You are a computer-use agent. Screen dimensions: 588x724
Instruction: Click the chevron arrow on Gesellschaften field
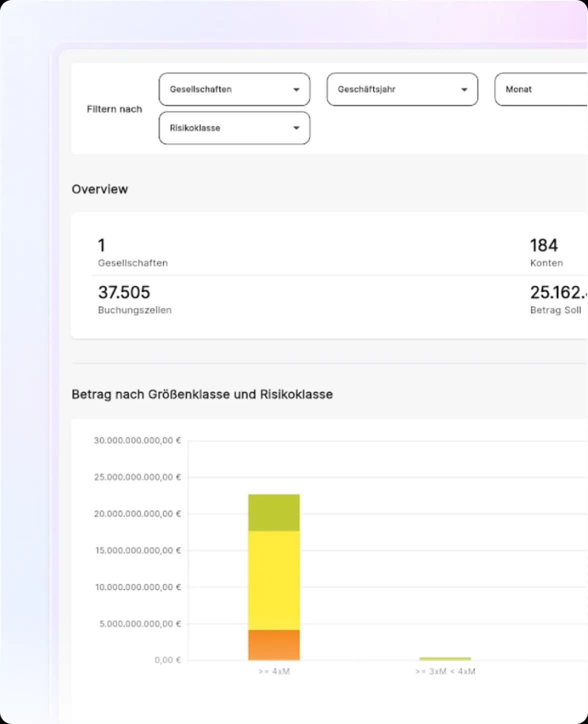pos(297,89)
